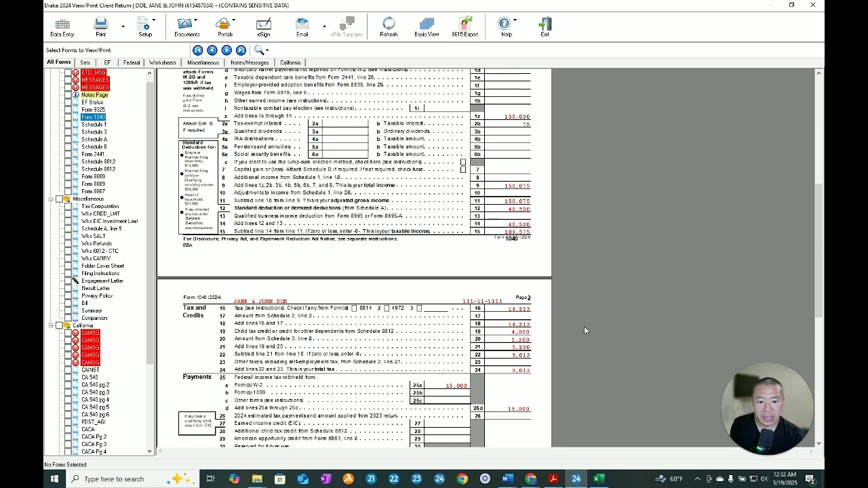
Task: Select Schedule 3 in the forms tree
Action: point(94,132)
